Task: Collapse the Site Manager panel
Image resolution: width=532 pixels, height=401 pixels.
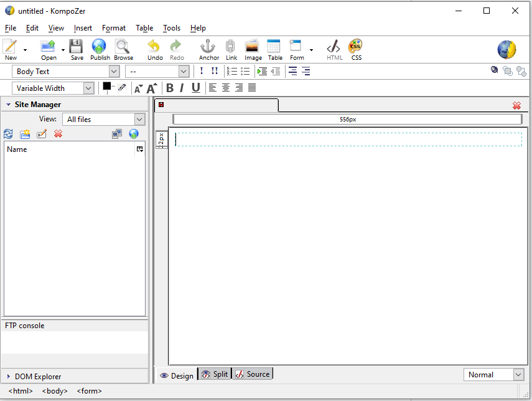Action: pyautogui.click(x=9, y=105)
